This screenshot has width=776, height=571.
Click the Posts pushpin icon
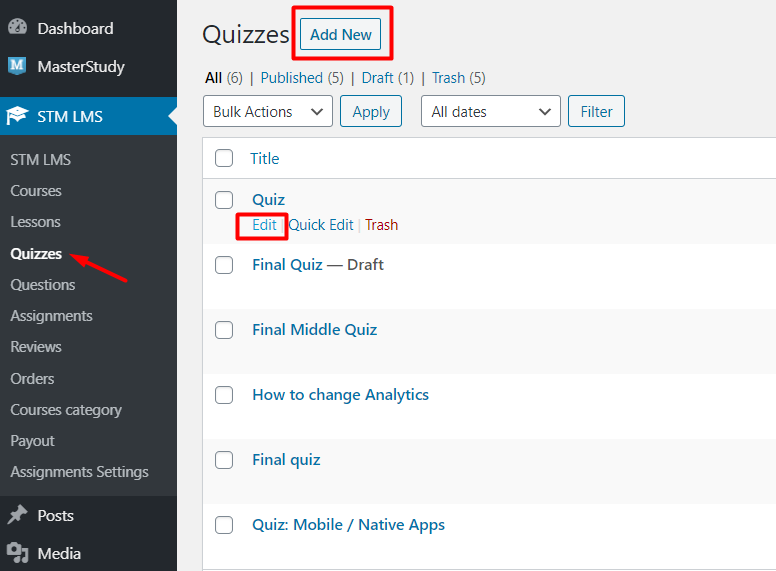coord(17,515)
